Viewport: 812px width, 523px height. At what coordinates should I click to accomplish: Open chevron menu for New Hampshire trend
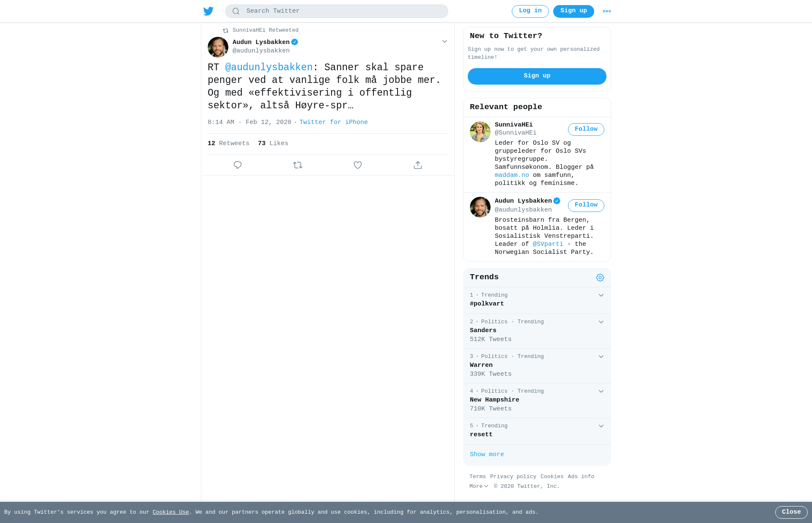coord(601,391)
